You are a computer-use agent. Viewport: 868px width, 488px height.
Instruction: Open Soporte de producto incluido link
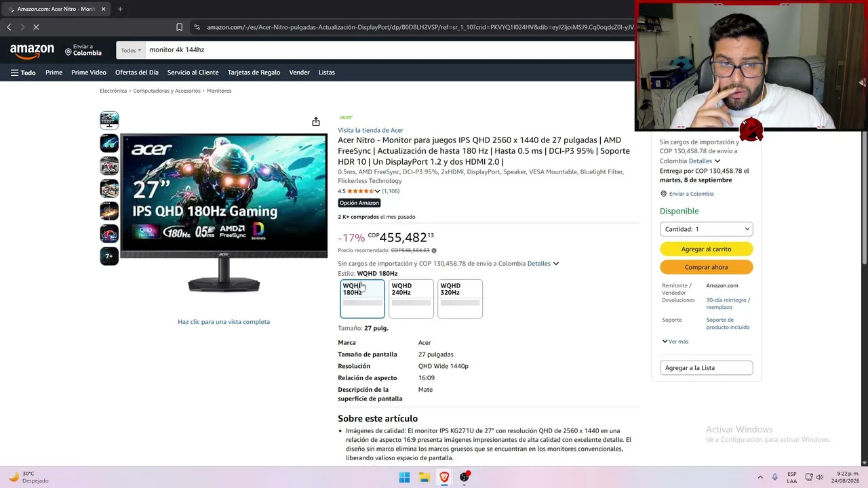[728, 323]
